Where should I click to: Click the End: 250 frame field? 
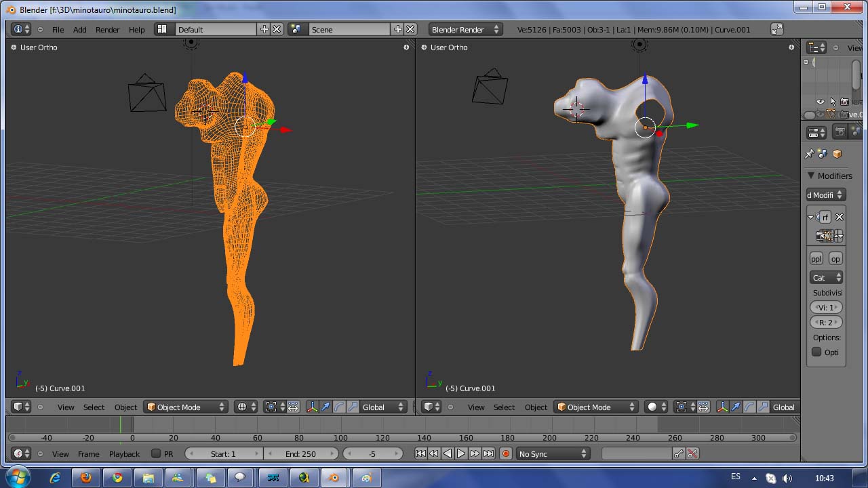(300, 454)
